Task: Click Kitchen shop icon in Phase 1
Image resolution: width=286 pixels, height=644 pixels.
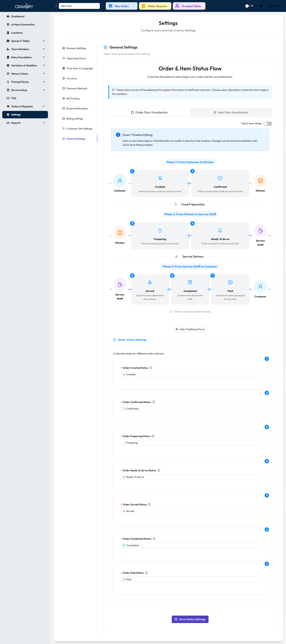Action: pos(260,180)
